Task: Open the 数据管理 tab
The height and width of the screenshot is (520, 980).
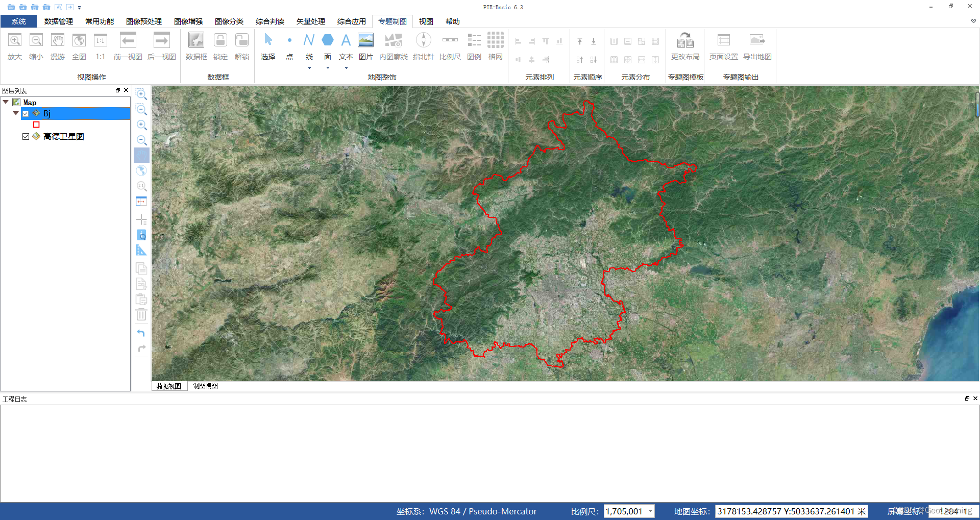Action: (59, 21)
